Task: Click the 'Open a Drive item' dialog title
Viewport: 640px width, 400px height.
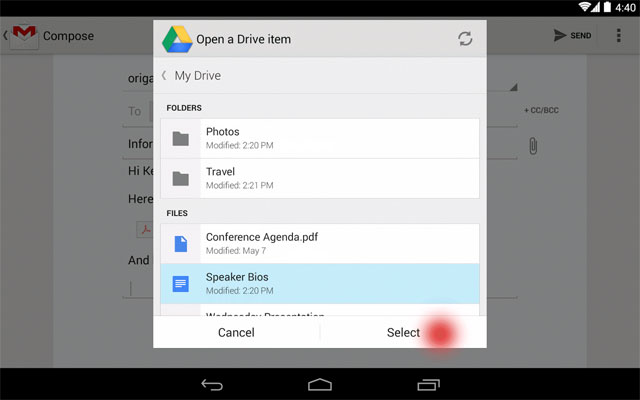Action: pyautogui.click(x=244, y=39)
